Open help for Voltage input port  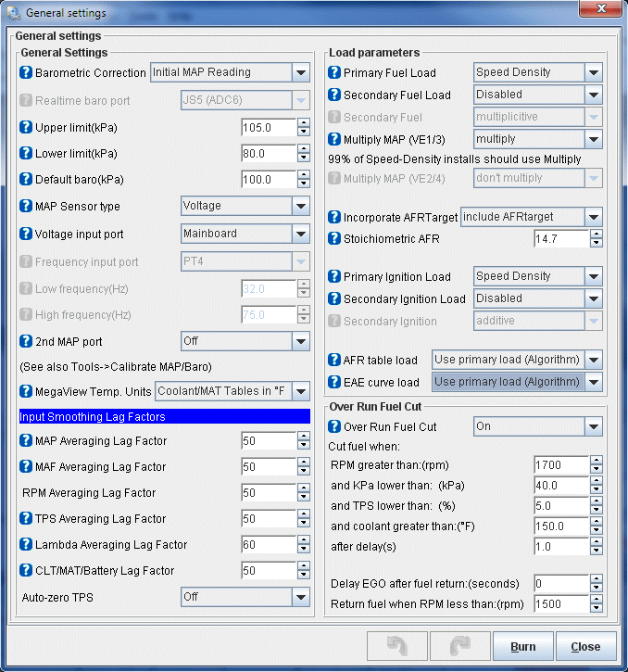click(x=26, y=234)
